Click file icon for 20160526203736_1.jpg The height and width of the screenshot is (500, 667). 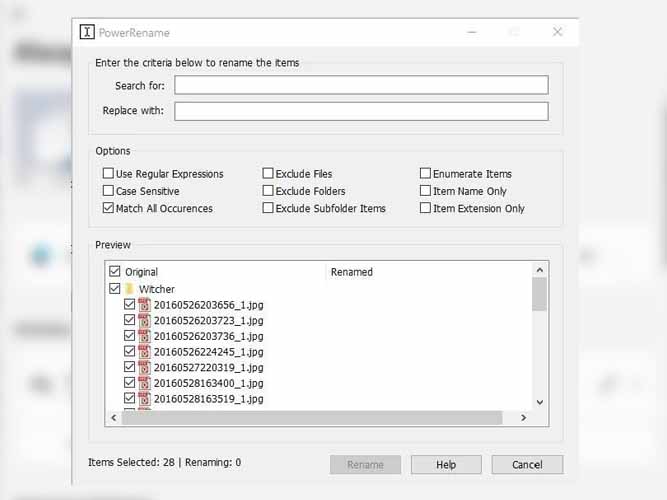(x=144, y=336)
